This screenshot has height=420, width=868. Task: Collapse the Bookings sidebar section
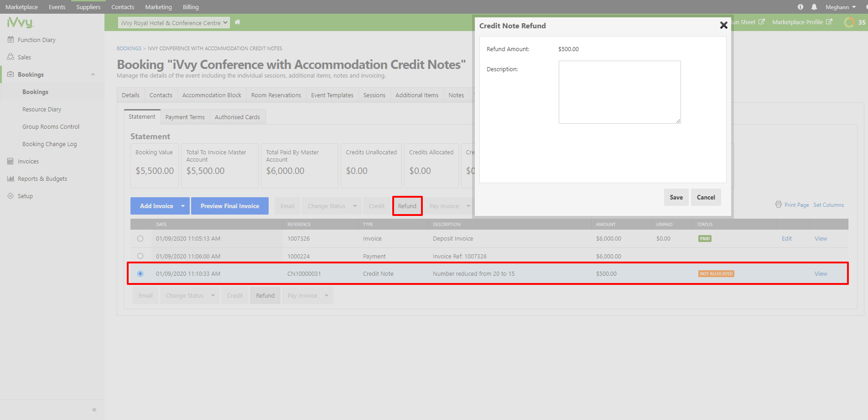pyautogui.click(x=93, y=74)
